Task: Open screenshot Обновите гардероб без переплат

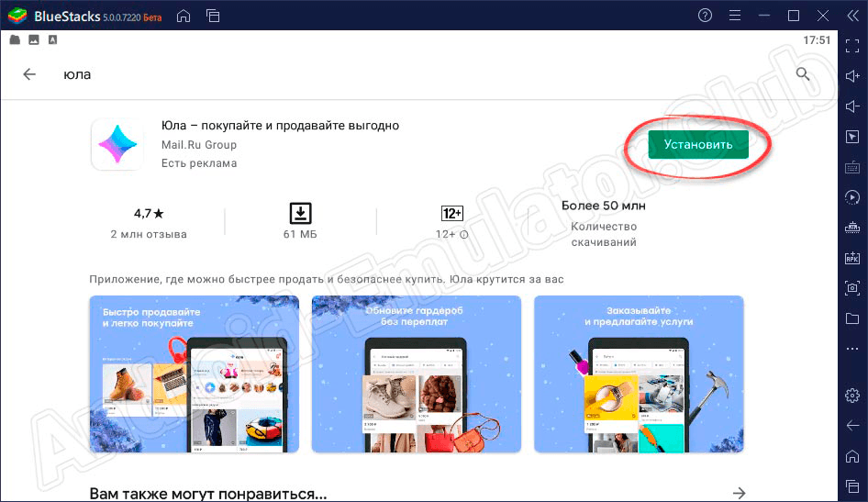Action: pos(417,374)
